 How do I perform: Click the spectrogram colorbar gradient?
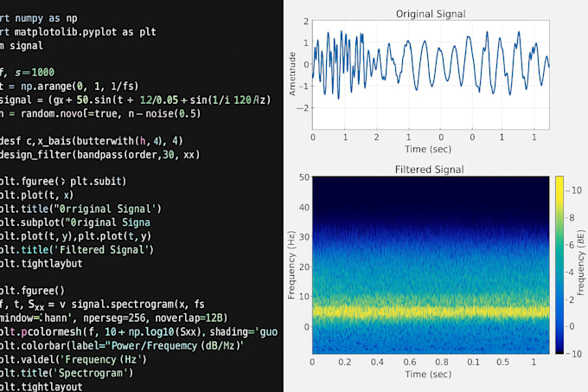(x=559, y=265)
